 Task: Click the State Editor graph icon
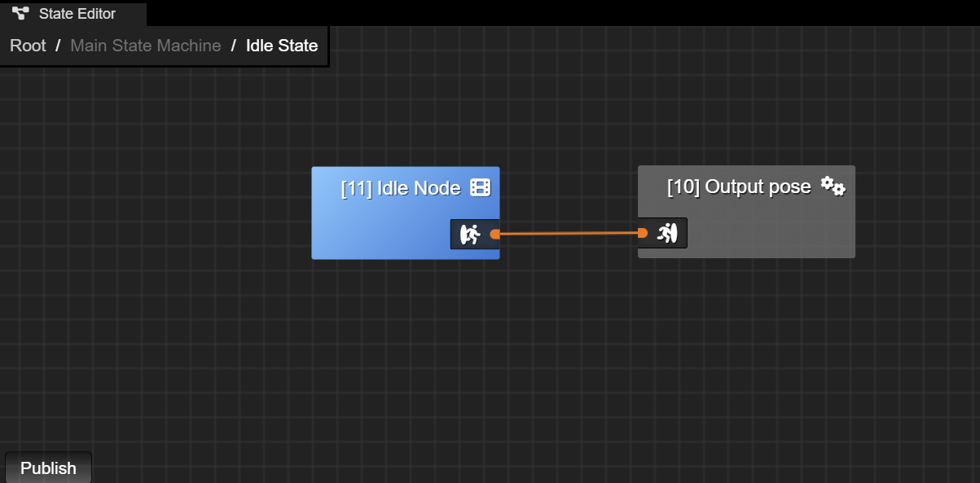point(20,13)
